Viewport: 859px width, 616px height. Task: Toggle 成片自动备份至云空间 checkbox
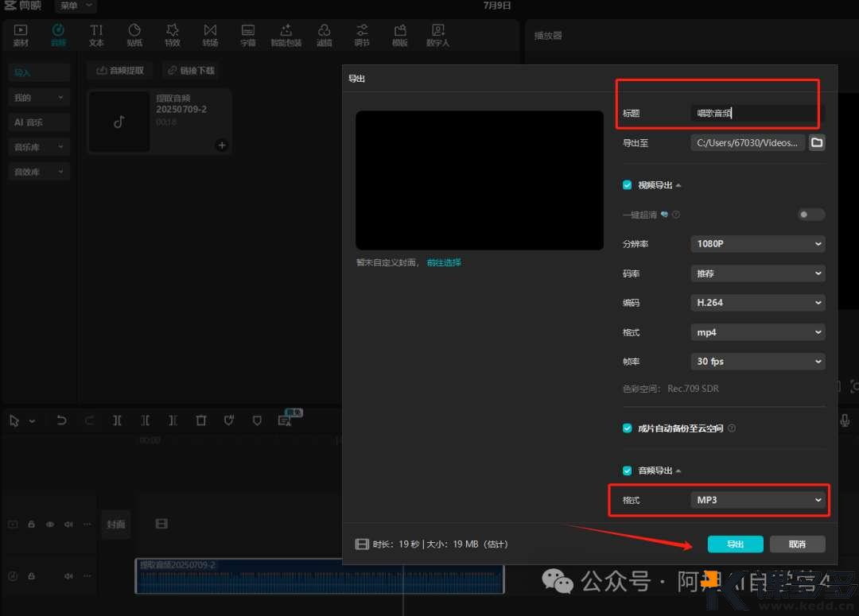[x=628, y=428]
